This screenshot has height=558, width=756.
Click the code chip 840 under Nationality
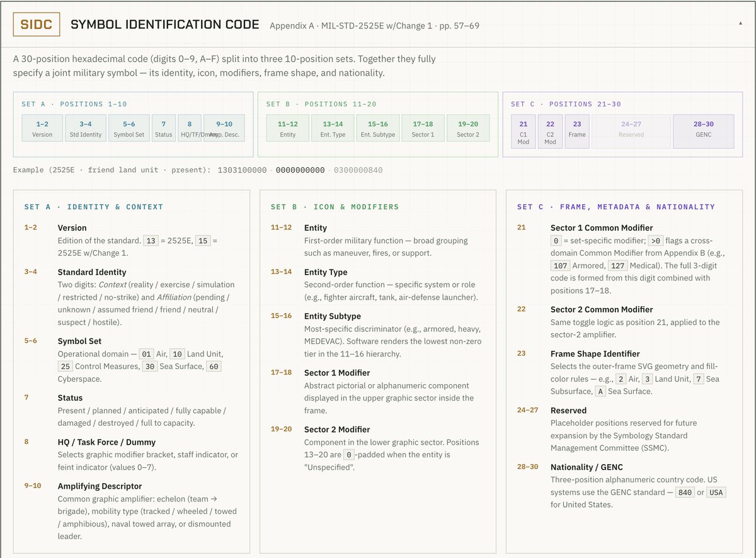(685, 493)
